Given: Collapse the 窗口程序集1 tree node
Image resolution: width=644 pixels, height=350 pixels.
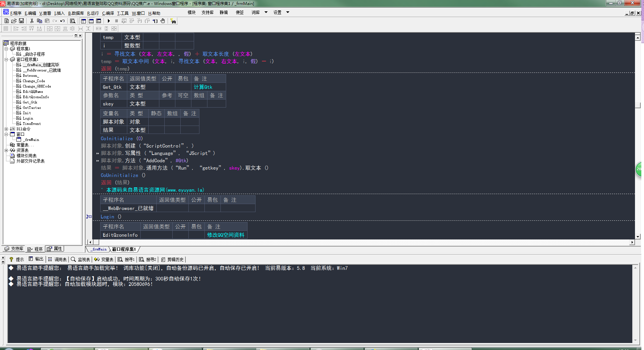Looking at the screenshot, I should click(x=6, y=59).
